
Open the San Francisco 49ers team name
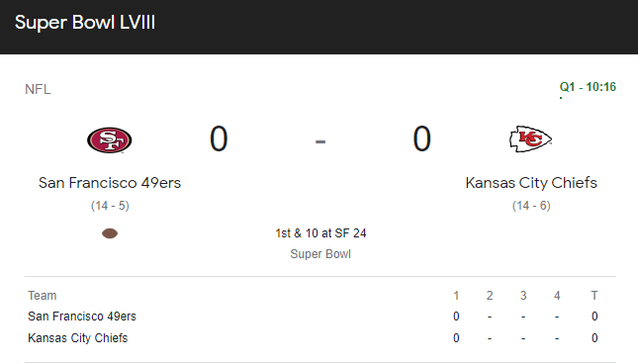[x=110, y=183]
